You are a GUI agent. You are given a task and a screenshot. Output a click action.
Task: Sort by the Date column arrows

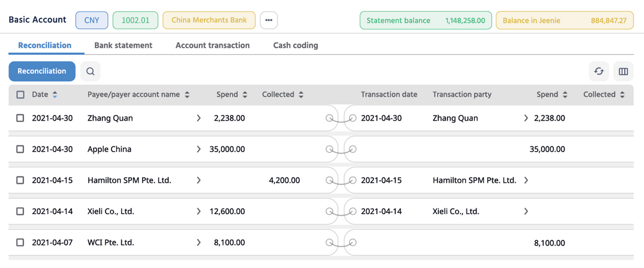pyautogui.click(x=54, y=95)
